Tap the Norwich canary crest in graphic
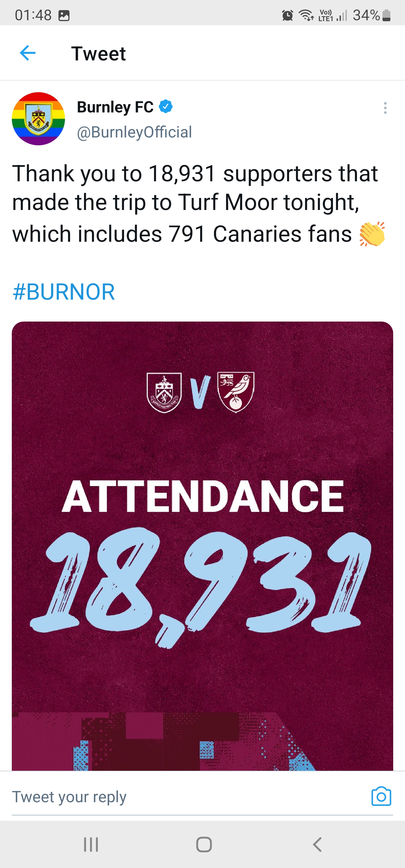The width and height of the screenshot is (405, 868). [236, 392]
